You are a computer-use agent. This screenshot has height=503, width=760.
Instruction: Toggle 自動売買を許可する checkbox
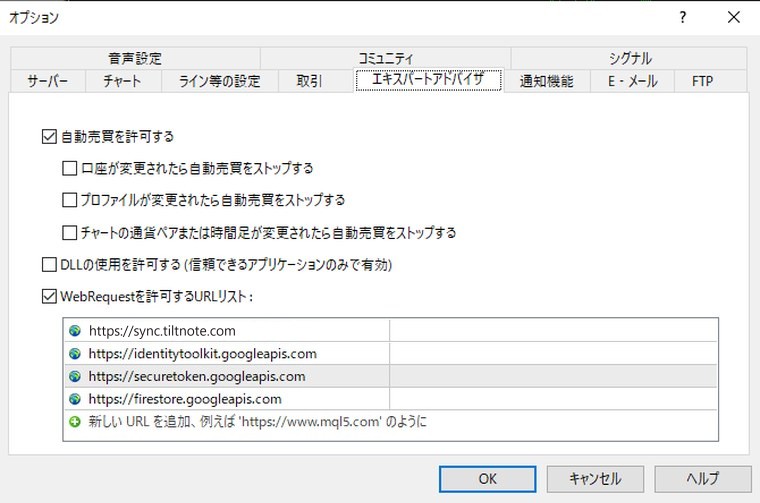[49, 137]
